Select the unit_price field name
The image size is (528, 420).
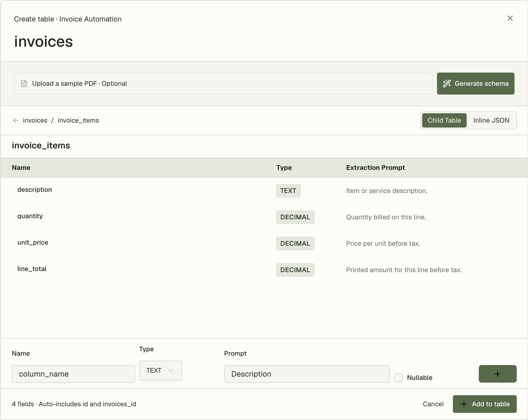click(x=33, y=242)
